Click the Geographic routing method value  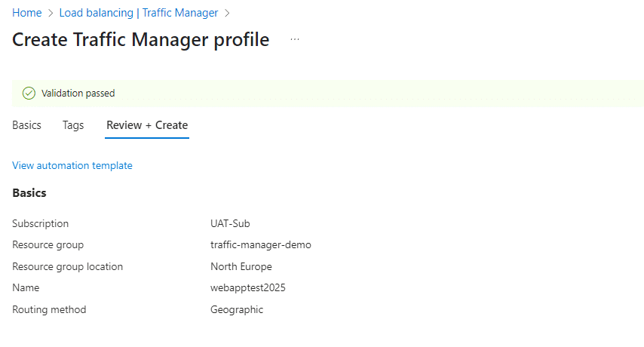pos(237,309)
